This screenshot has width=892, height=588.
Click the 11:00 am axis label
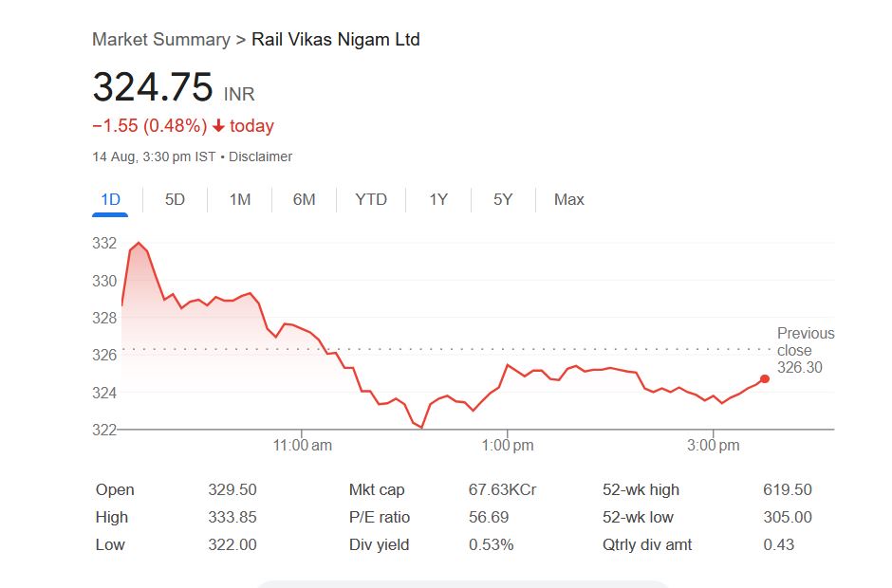pyautogui.click(x=302, y=446)
